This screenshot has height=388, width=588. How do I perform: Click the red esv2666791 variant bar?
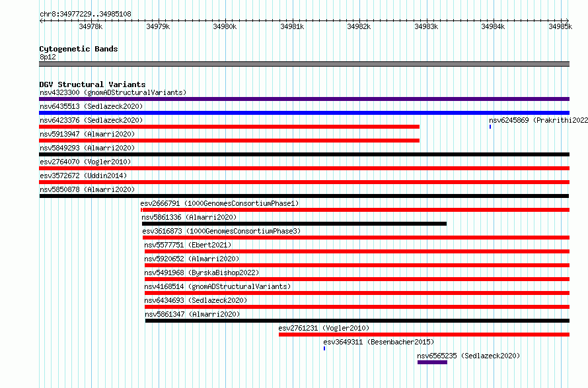point(355,210)
